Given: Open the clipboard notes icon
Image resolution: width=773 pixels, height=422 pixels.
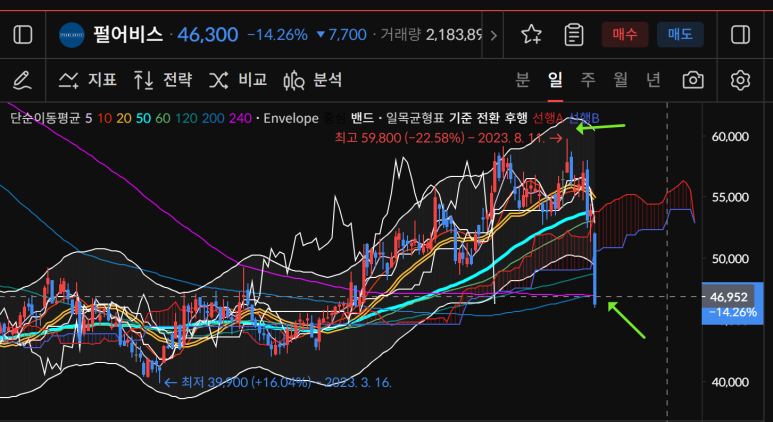Looking at the screenshot, I should [x=574, y=35].
